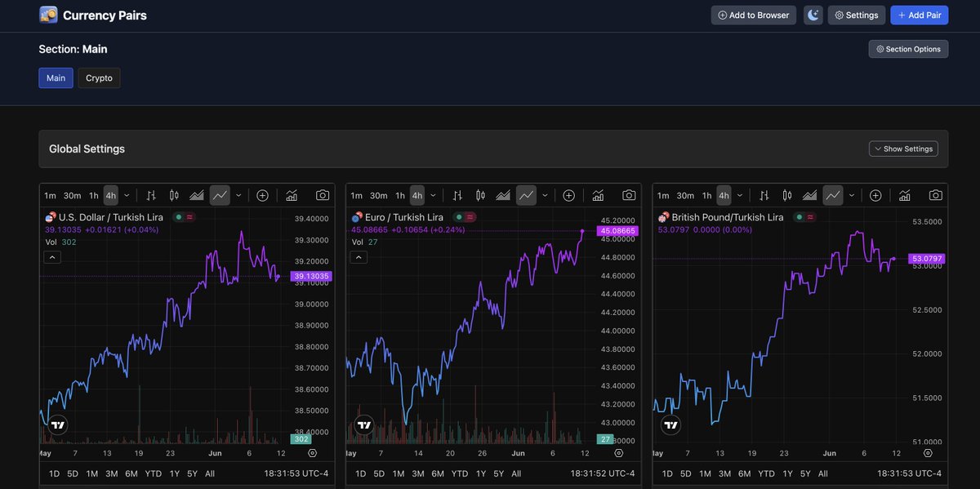This screenshot has height=489, width=980.
Task: Click camera snapshot icon on Euro/Turkish Lira chart
Action: click(x=629, y=195)
